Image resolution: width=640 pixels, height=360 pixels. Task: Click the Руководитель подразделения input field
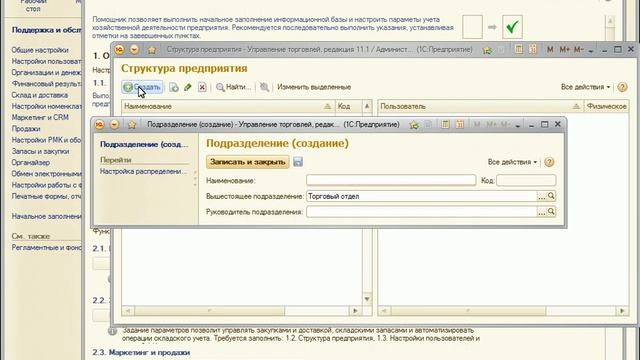(421, 212)
